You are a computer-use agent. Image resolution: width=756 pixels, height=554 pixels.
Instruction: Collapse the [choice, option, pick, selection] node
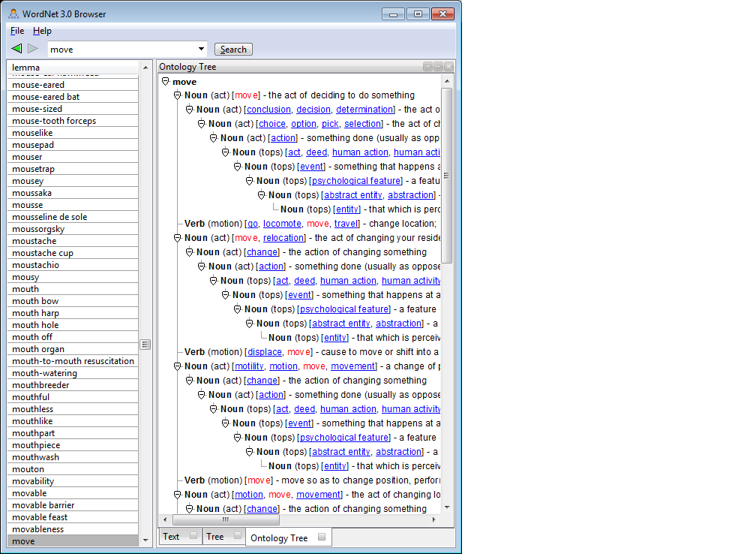[202, 124]
